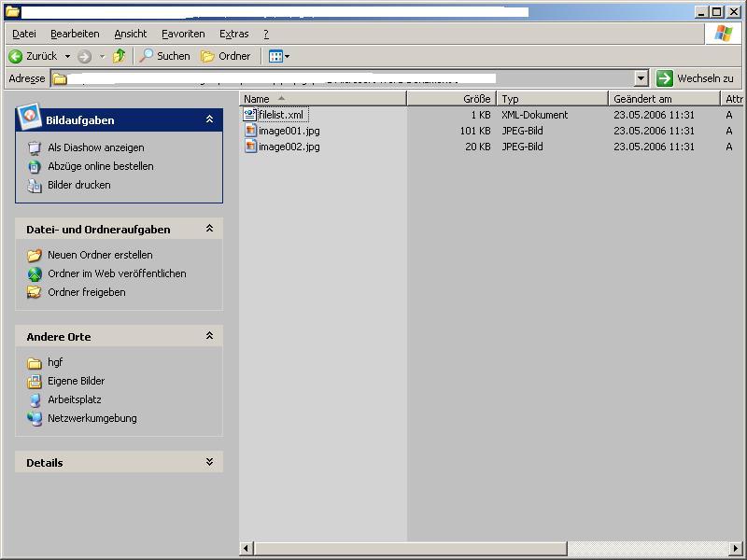Viewport: 747px width, 560px height.
Task: Click the scrollbar right arrow
Action: click(736, 548)
